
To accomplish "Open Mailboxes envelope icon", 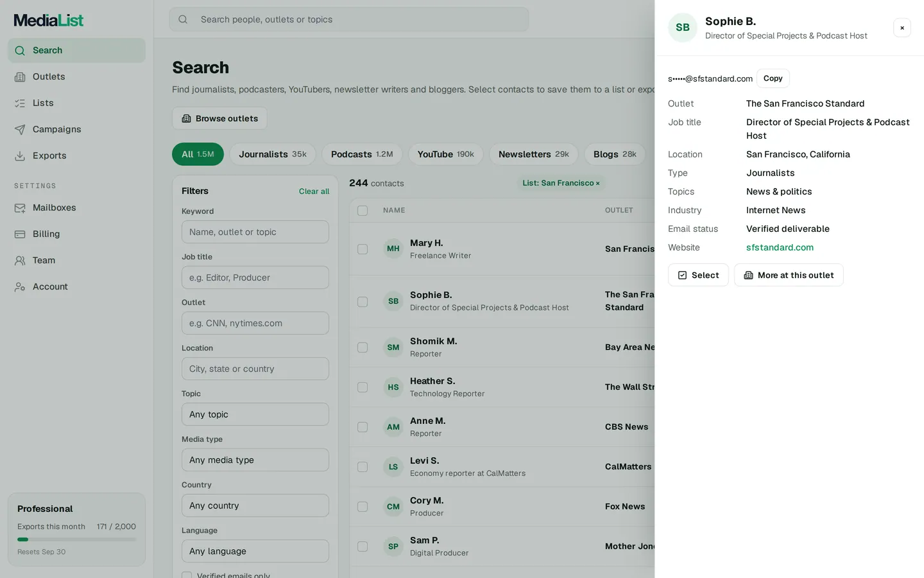I will coord(20,207).
